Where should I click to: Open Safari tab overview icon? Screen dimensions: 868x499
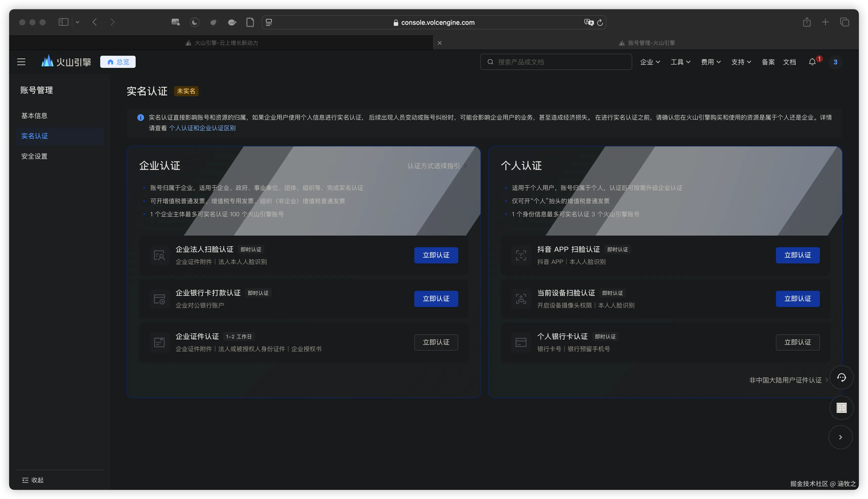tap(844, 22)
